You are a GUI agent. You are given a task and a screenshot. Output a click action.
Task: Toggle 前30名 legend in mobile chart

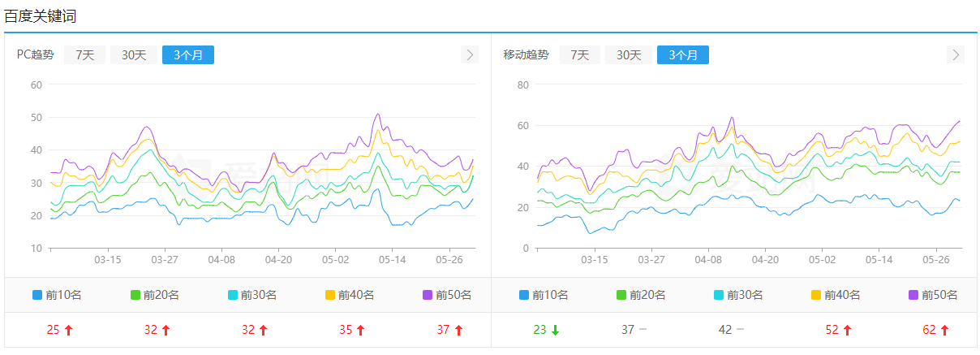point(738,295)
